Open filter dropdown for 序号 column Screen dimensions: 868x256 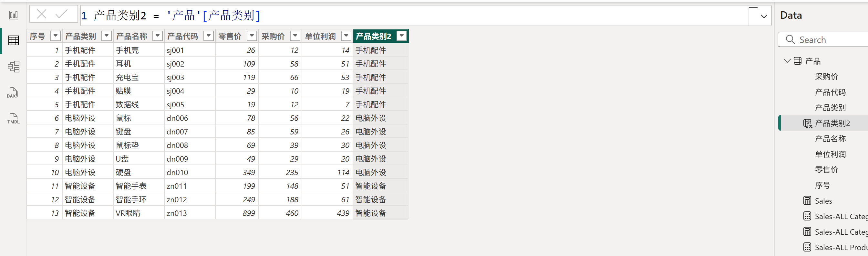[55, 36]
